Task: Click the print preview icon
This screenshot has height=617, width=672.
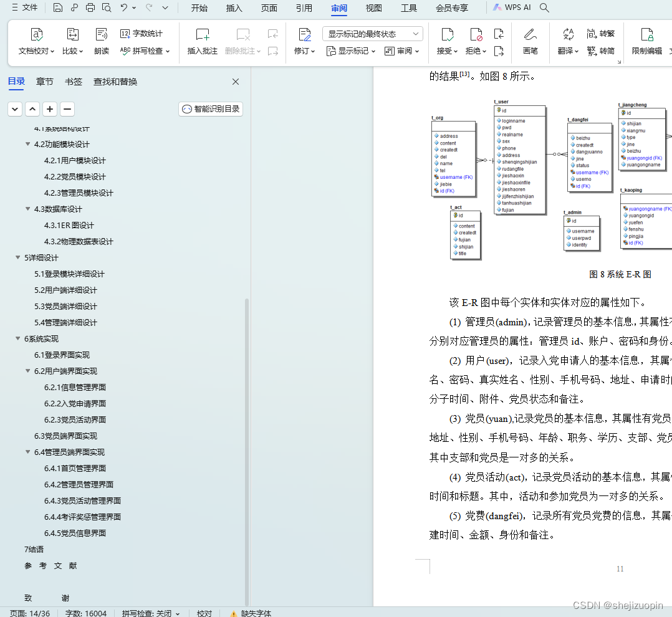Action: pyautogui.click(x=106, y=7)
